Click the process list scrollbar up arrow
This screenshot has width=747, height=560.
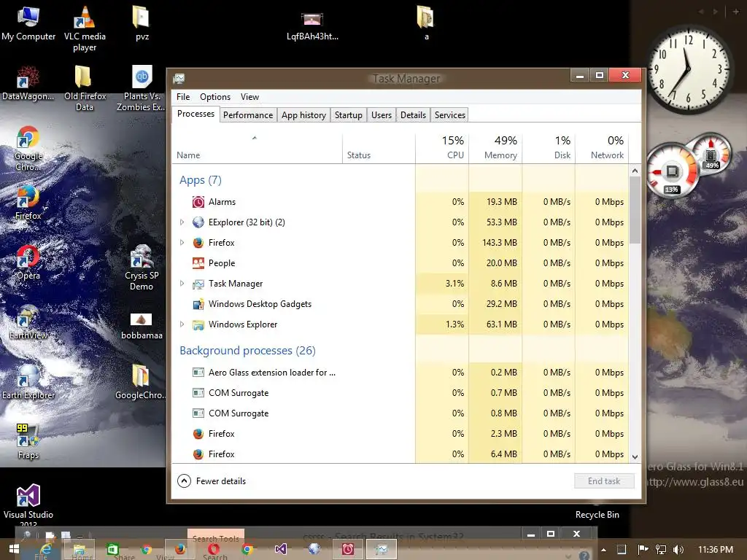coord(635,171)
